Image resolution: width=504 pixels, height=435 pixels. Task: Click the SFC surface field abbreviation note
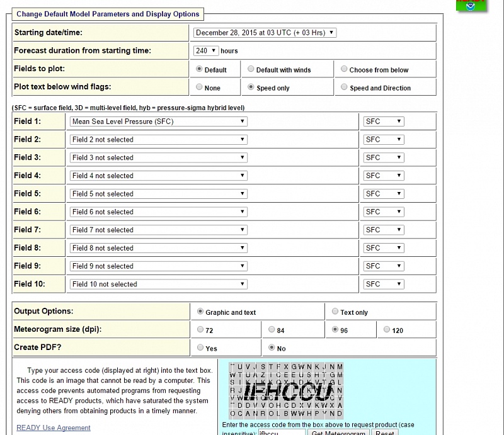[129, 108]
